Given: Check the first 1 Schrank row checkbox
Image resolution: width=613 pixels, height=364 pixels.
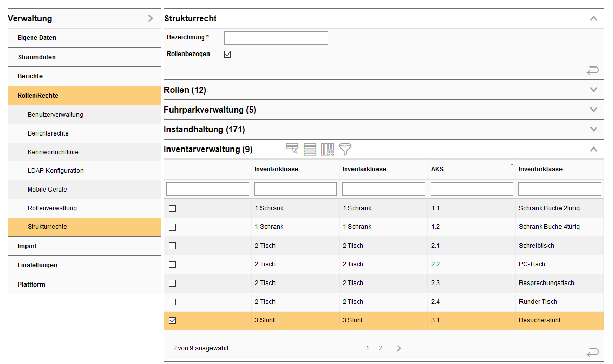Looking at the screenshot, I should [x=172, y=208].
